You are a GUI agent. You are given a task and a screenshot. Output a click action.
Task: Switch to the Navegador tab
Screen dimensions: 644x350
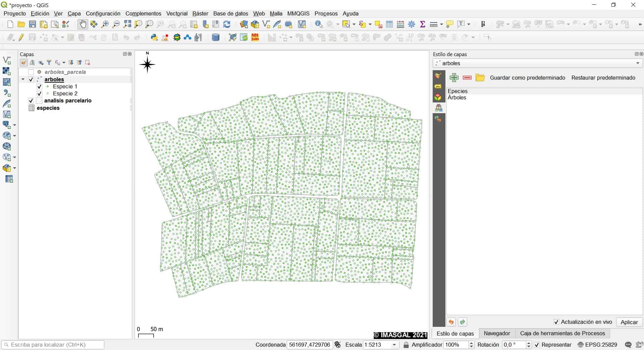tap(497, 334)
